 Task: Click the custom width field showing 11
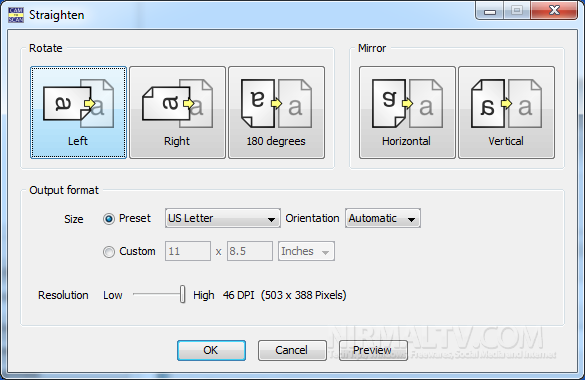tap(188, 251)
